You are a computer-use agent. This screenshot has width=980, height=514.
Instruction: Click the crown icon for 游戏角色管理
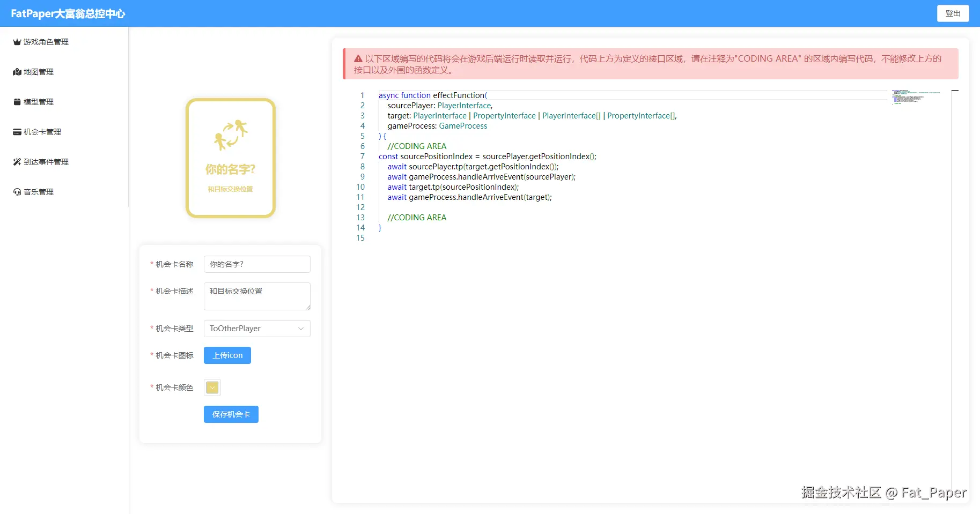click(17, 42)
